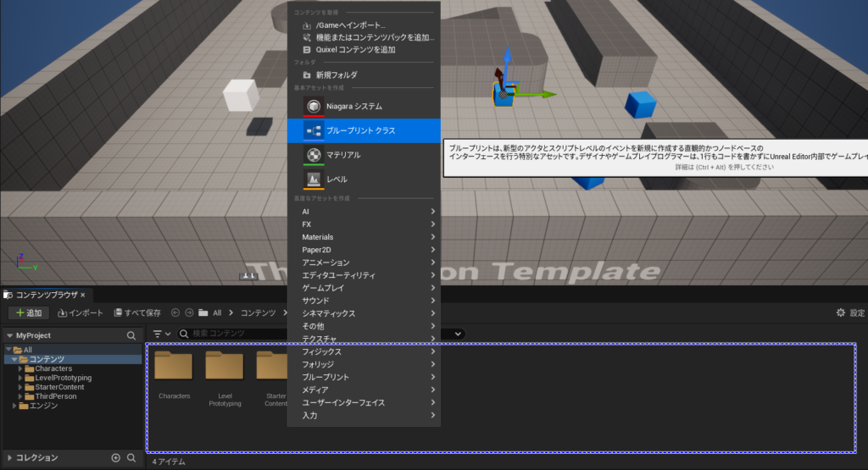
Task: Expand the シネマティックス submenu
Action: tap(364, 313)
